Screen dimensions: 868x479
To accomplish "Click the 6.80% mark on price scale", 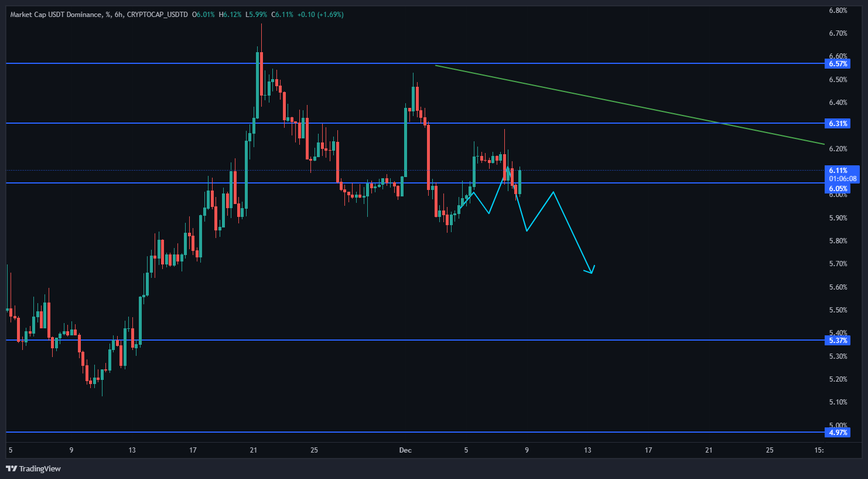I will (x=838, y=11).
